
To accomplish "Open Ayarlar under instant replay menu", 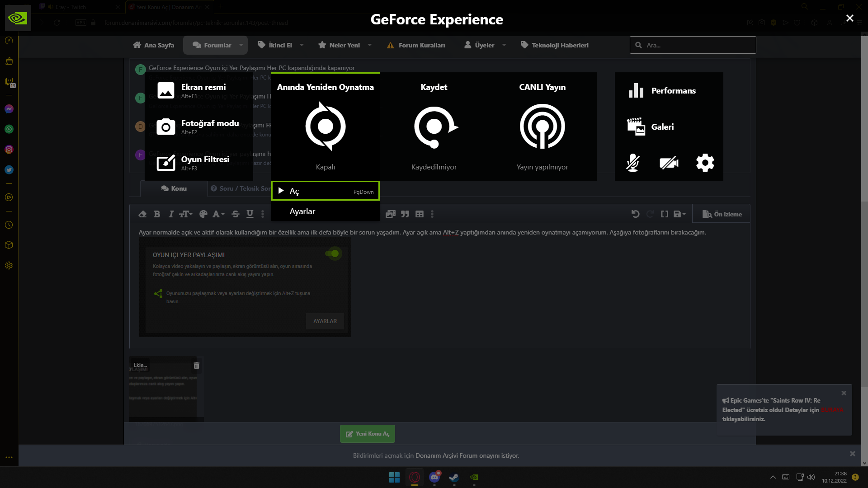I will point(325,211).
